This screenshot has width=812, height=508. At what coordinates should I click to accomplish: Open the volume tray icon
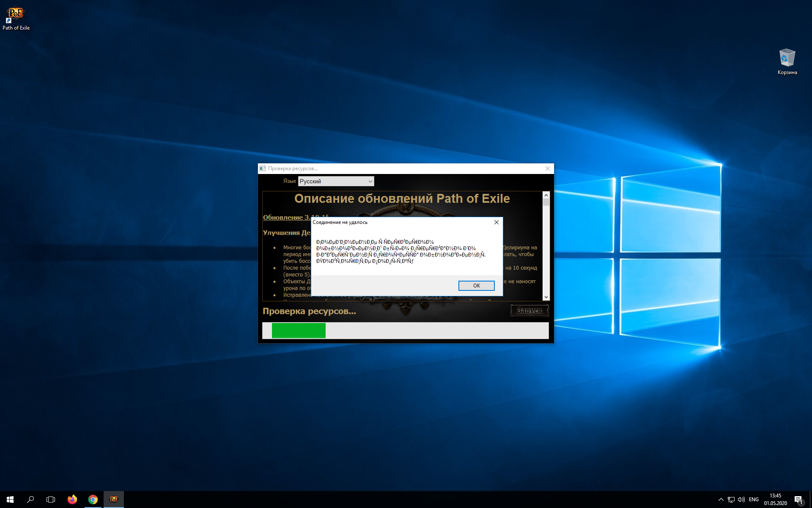[x=741, y=500]
